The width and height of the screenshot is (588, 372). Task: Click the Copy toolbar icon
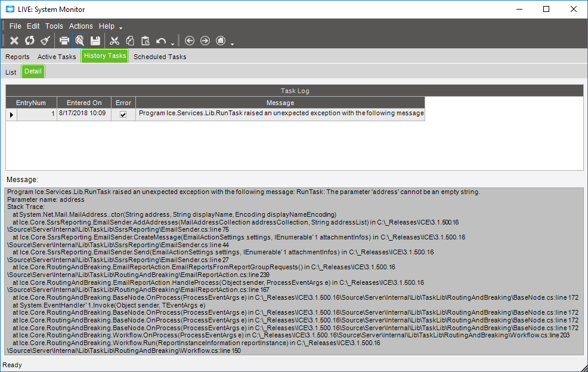pyautogui.click(x=130, y=41)
